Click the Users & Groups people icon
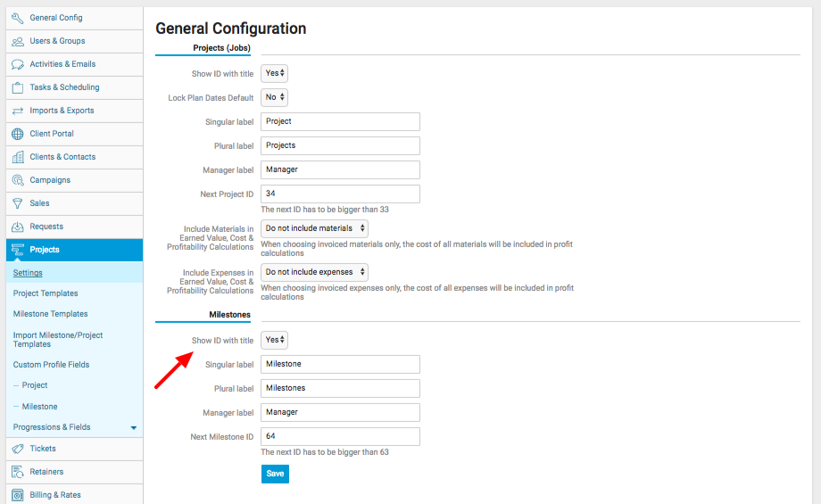Screen dimensions: 821x504 (17, 41)
